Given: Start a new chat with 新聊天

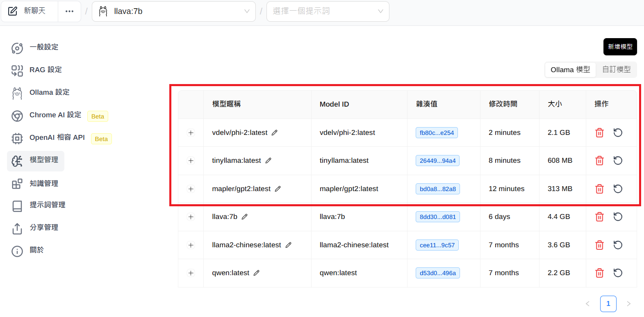Looking at the screenshot, I should click(30, 11).
